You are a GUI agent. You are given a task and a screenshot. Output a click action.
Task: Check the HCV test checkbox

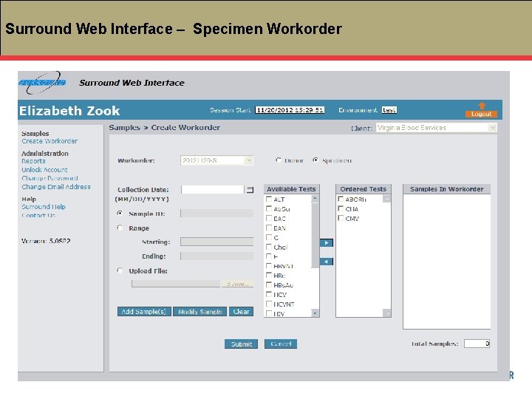(269, 294)
